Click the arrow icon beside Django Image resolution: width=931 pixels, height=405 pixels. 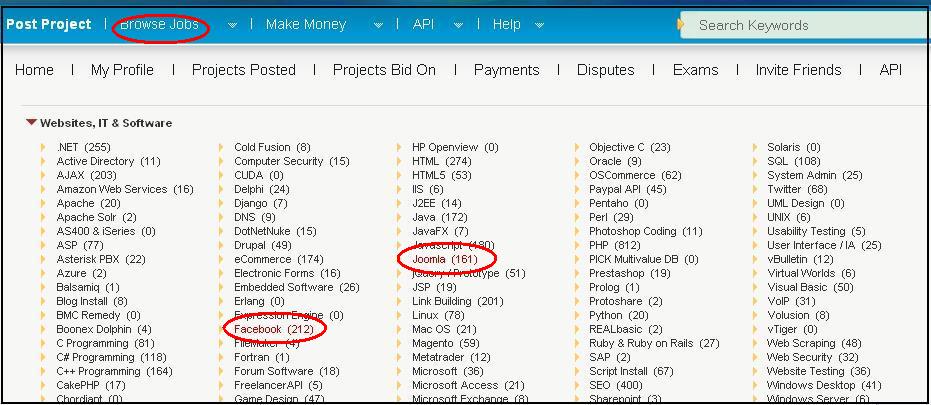pos(221,203)
